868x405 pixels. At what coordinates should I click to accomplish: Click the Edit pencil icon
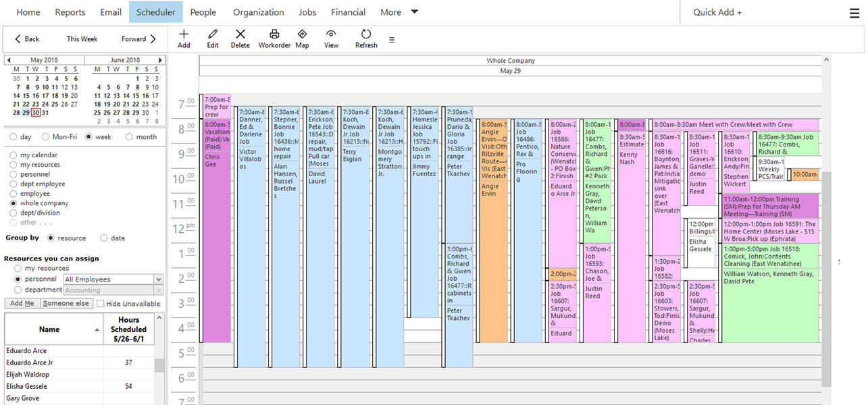pyautogui.click(x=213, y=34)
